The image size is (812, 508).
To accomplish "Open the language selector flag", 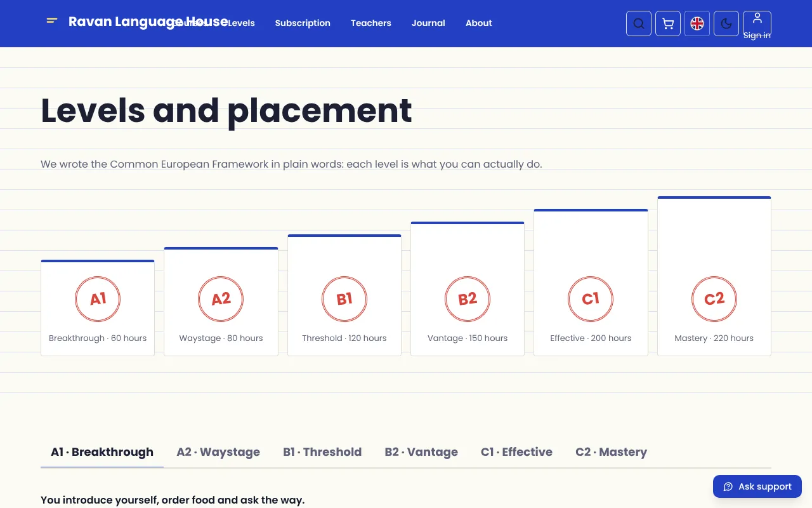I will click(x=697, y=23).
